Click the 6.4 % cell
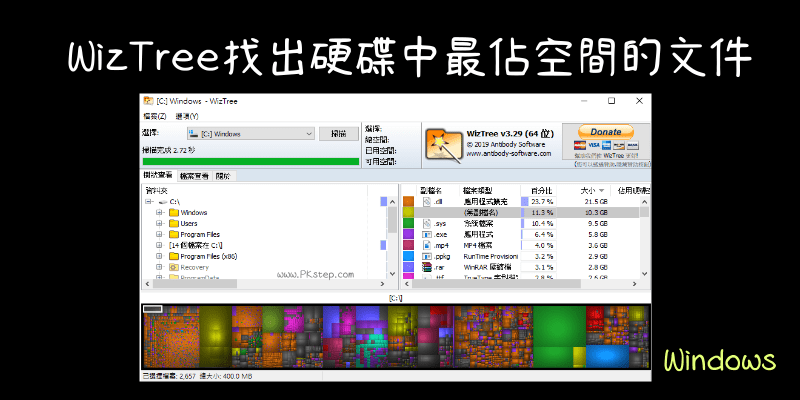The height and width of the screenshot is (400, 800). 538,235
